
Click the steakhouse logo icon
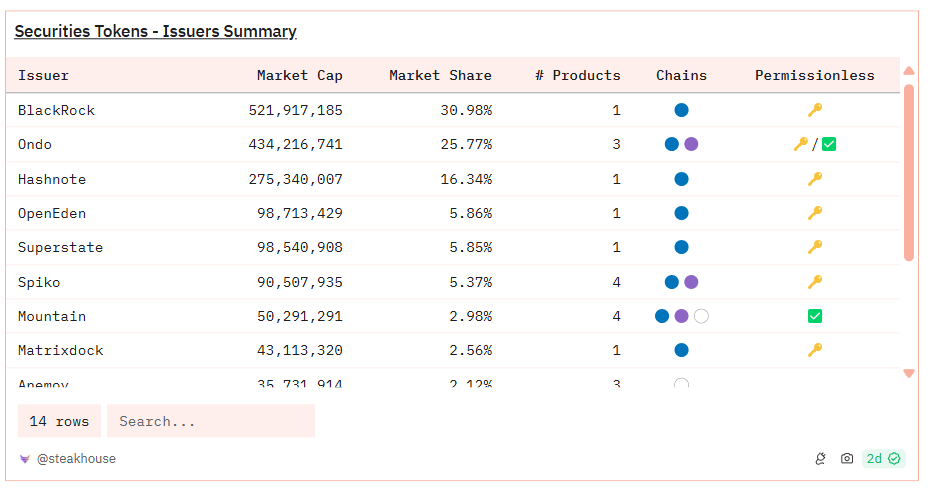(x=25, y=459)
